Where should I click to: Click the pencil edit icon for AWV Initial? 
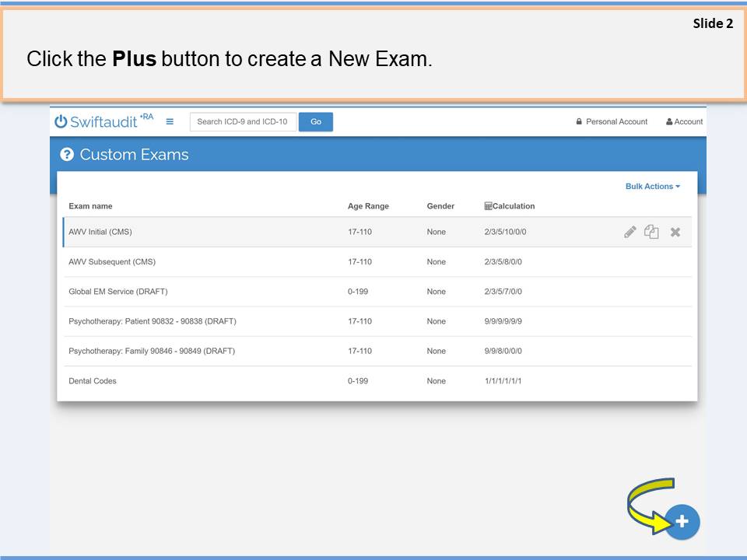point(630,232)
